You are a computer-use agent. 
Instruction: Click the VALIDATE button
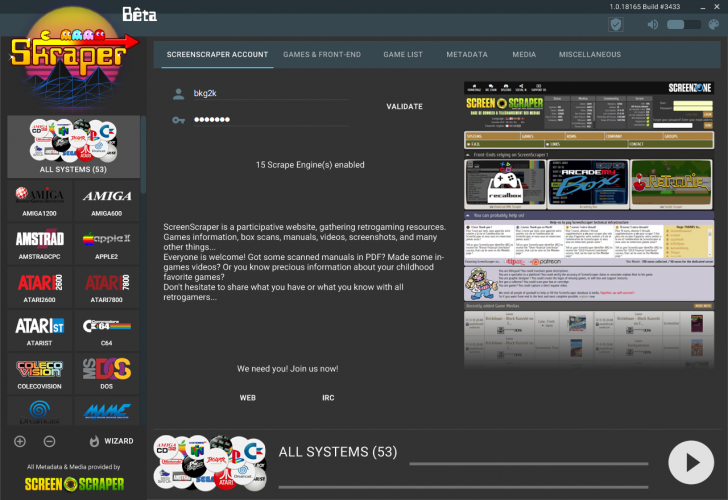(404, 106)
